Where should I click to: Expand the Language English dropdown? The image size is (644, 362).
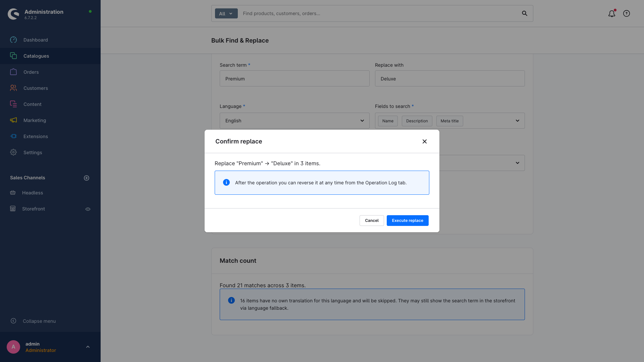pyautogui.click(x=294, y=121)
